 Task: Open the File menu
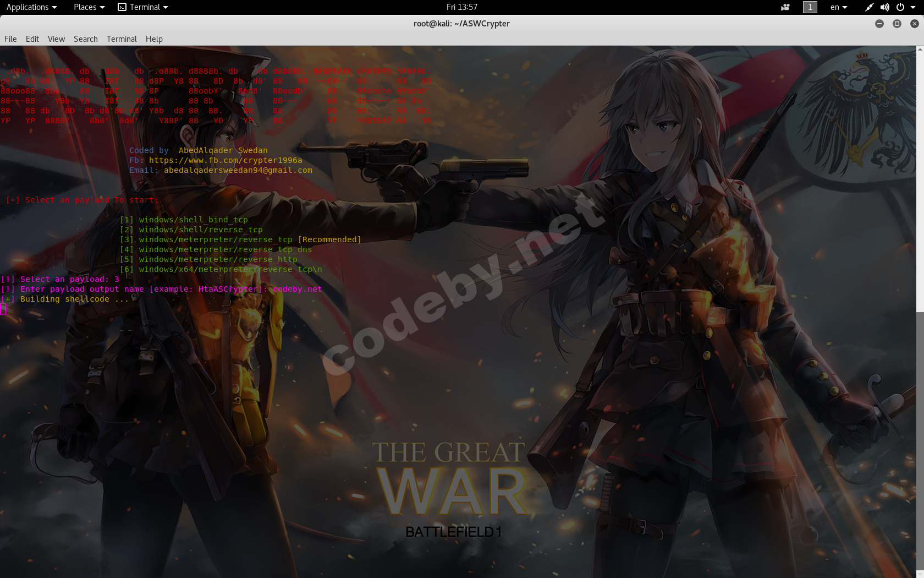[10, 39]
